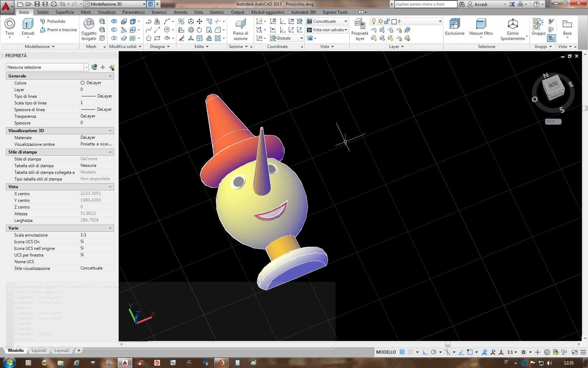
Task: Click the Select Objects icon in Properties panel
Action: point(103,67)
